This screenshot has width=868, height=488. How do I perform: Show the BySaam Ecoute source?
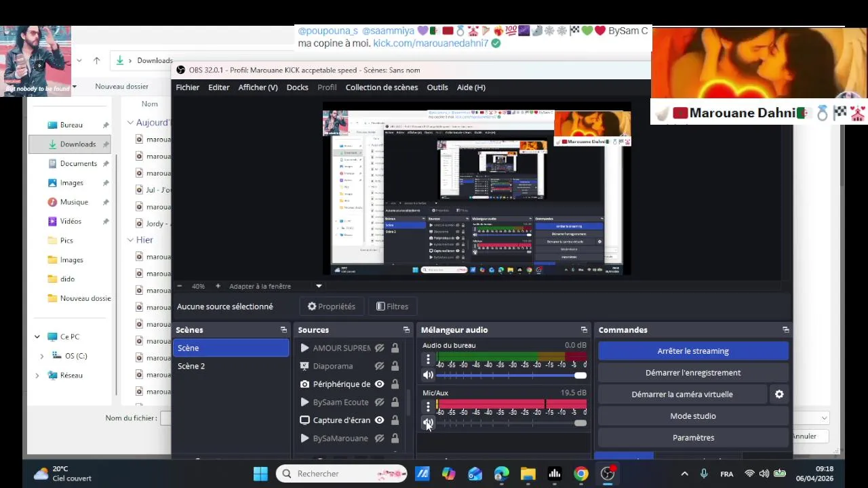tap(380, 402)
